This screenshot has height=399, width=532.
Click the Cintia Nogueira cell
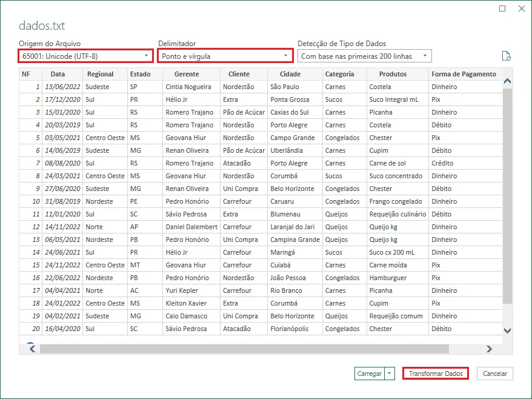coord(191,87)
